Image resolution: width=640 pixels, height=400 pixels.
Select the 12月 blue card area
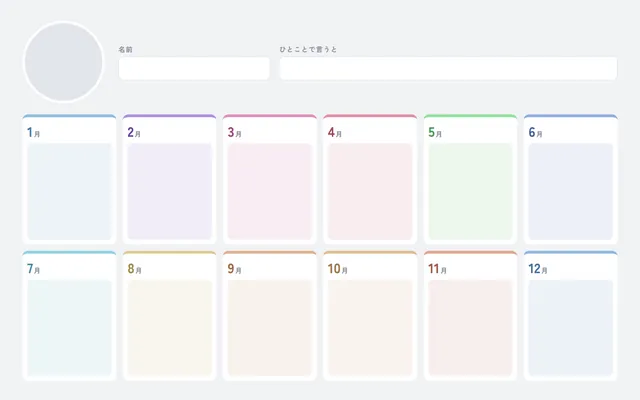(571, 328)
